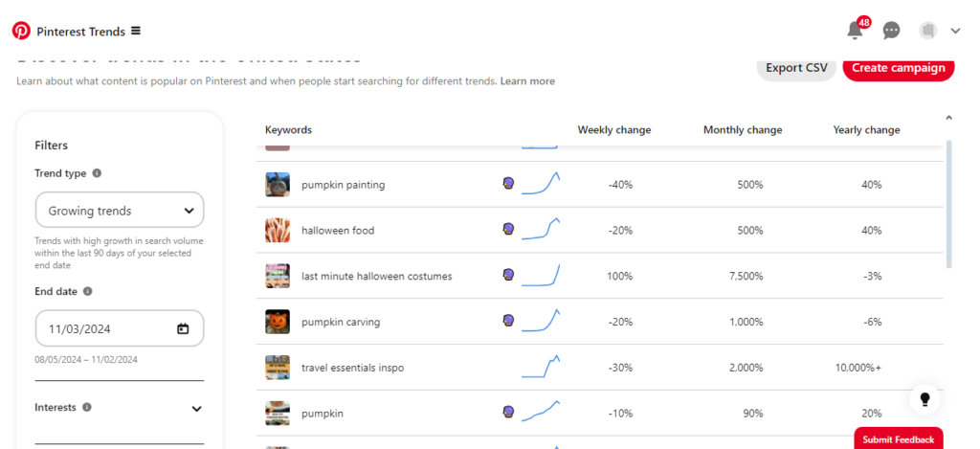The width and height of the screenshot is (980, 449).
Task: Open the Learn more link
Action: point(527,81)
